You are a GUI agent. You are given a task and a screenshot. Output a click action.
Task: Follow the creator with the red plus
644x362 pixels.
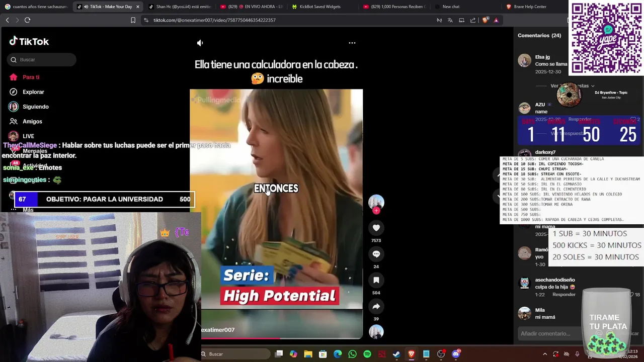click(376, 211)
